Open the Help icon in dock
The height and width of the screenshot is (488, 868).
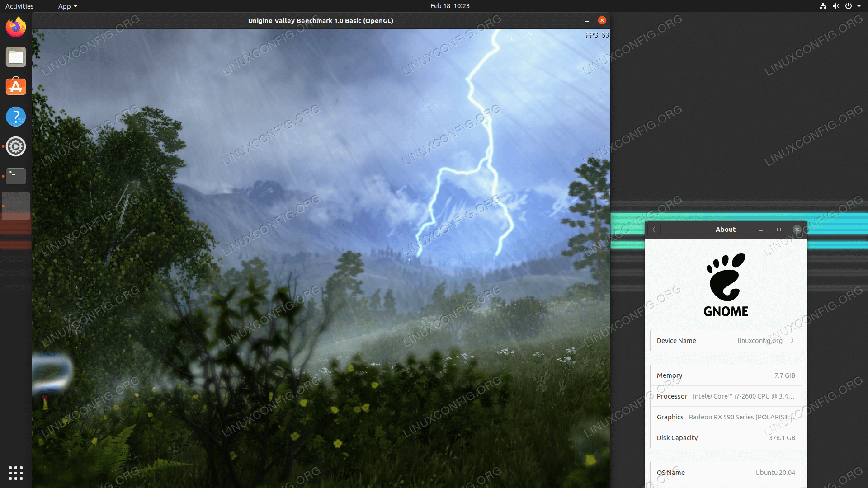(x=16, y=117)
